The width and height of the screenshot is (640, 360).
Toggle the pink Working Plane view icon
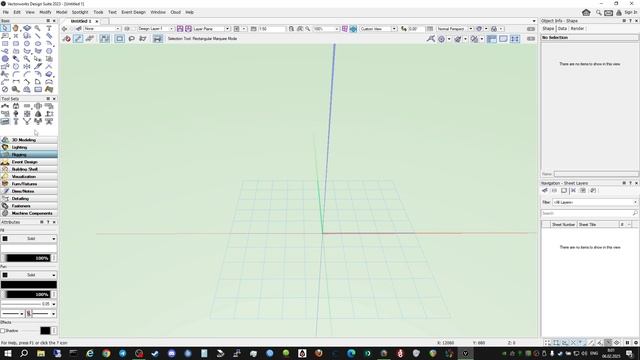pyautogui.click(x=345, y=29)
